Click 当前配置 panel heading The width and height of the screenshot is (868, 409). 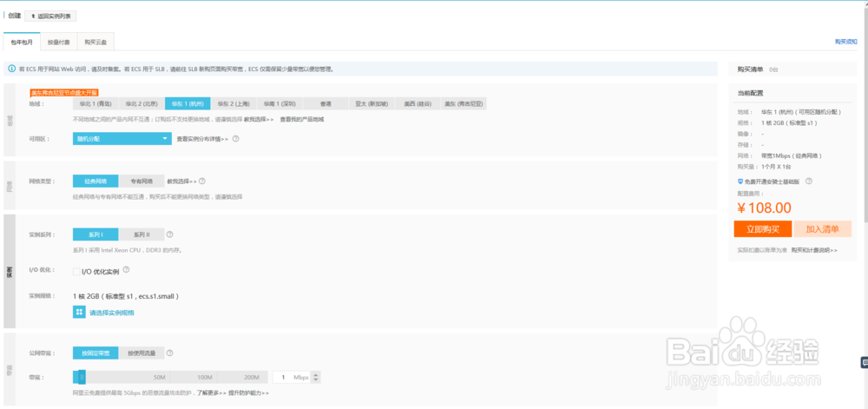coord(750,93)
